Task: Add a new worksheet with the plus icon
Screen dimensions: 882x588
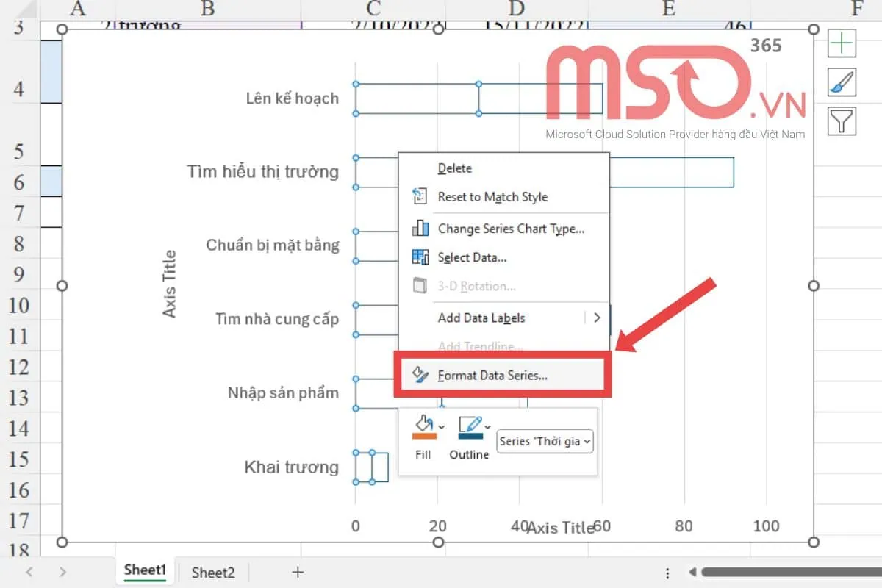Action: (x=296, y=572)
